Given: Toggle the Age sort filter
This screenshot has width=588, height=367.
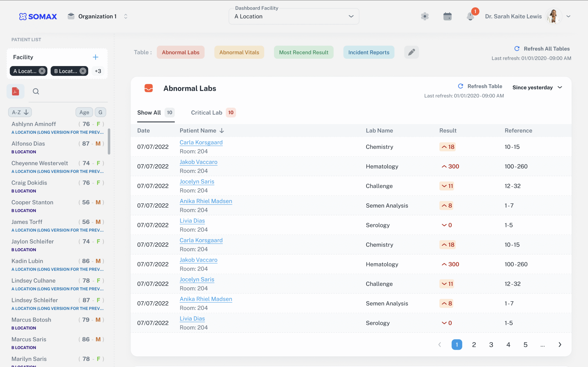Looking at the screenshot, I should click(x=84, y=112).
